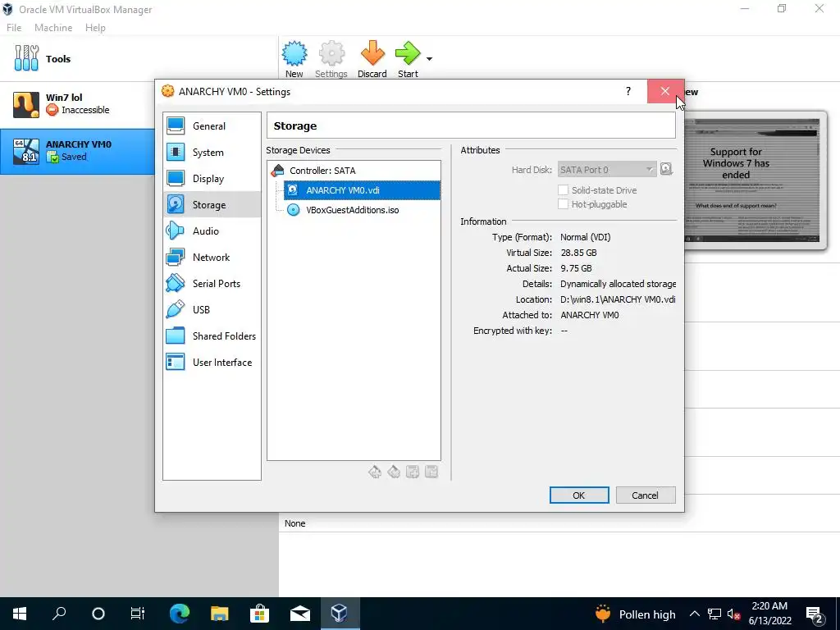Open the System settings category
The width and height of the screenshot is (840, 630).
(x=212, y=152)
